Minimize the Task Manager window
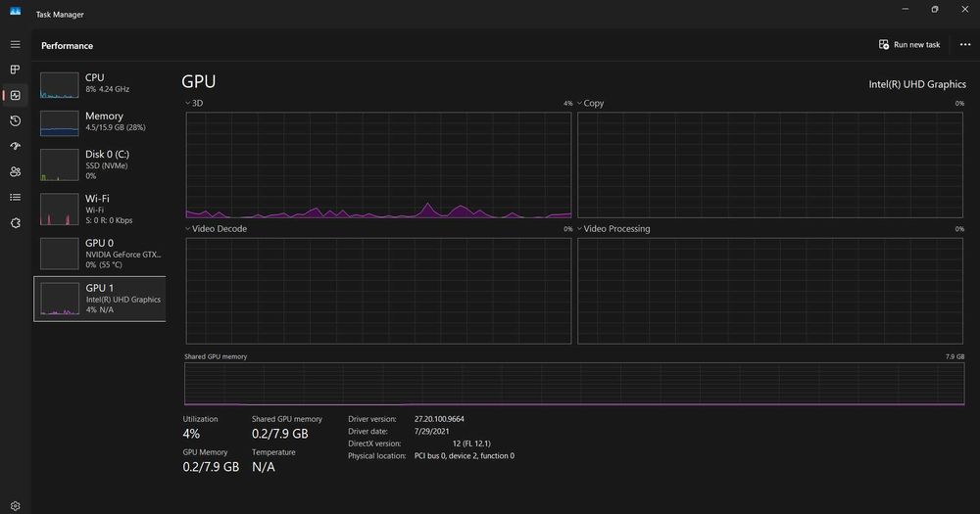This screenshot has height=514, width=980. 905,10
